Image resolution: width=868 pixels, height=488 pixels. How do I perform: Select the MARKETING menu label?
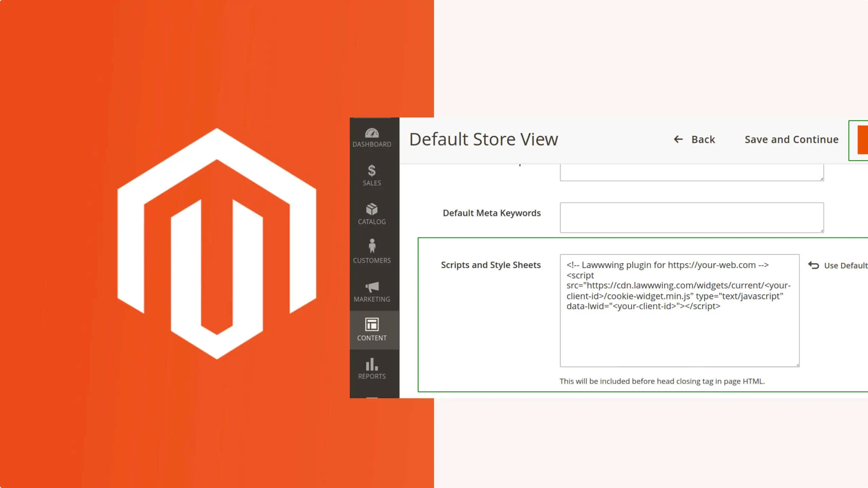pyautogui.click(x=372, y=299)
